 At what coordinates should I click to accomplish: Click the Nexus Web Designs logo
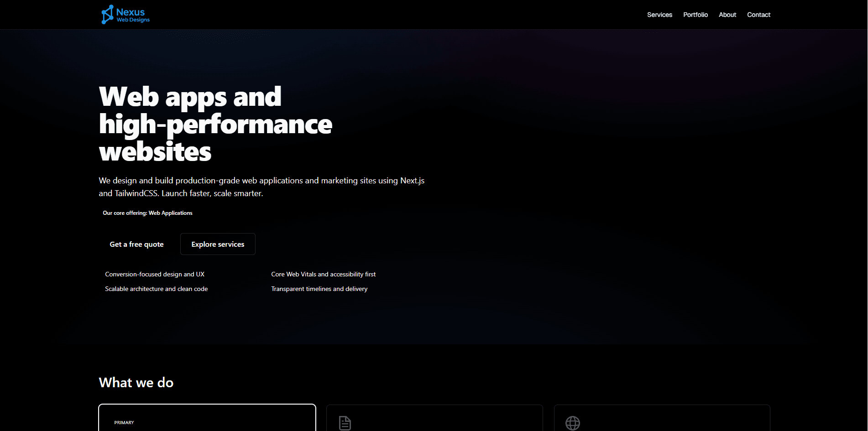125,14
